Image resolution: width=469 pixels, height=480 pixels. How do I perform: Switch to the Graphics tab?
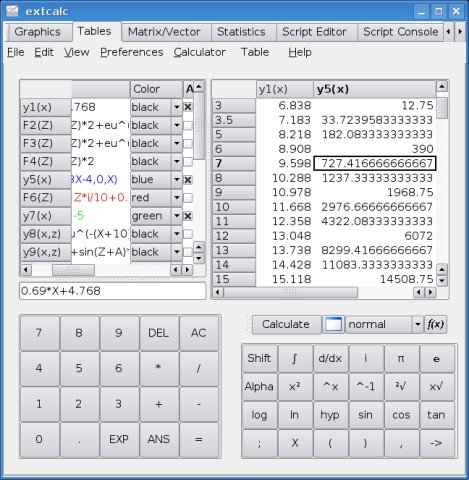coord(38,32)
